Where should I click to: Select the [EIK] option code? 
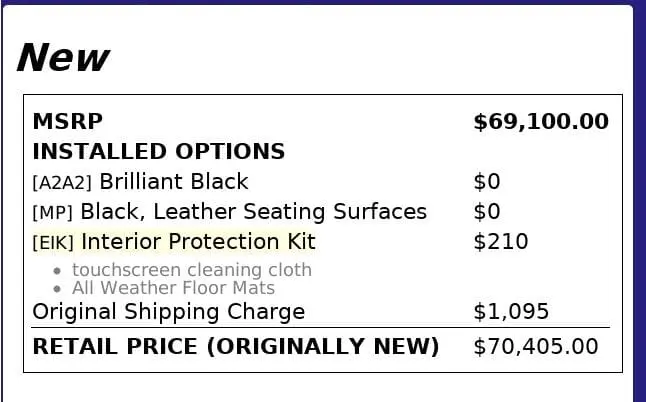coord(53,243)
